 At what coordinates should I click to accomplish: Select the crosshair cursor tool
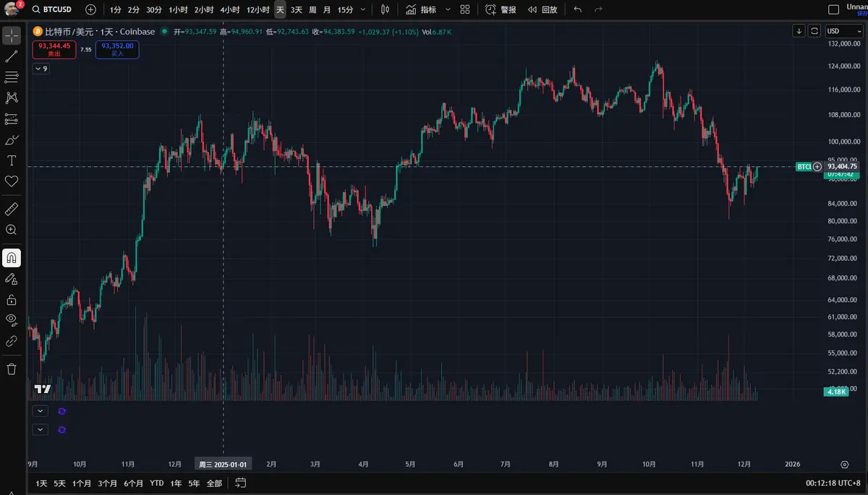point(12,35)
